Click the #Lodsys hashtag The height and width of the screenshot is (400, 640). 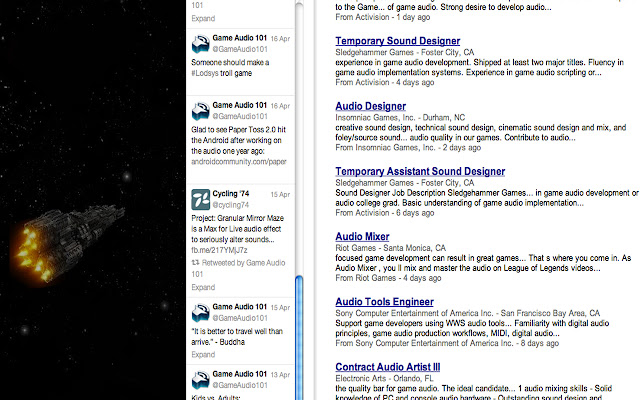click(x=205, y=73)
